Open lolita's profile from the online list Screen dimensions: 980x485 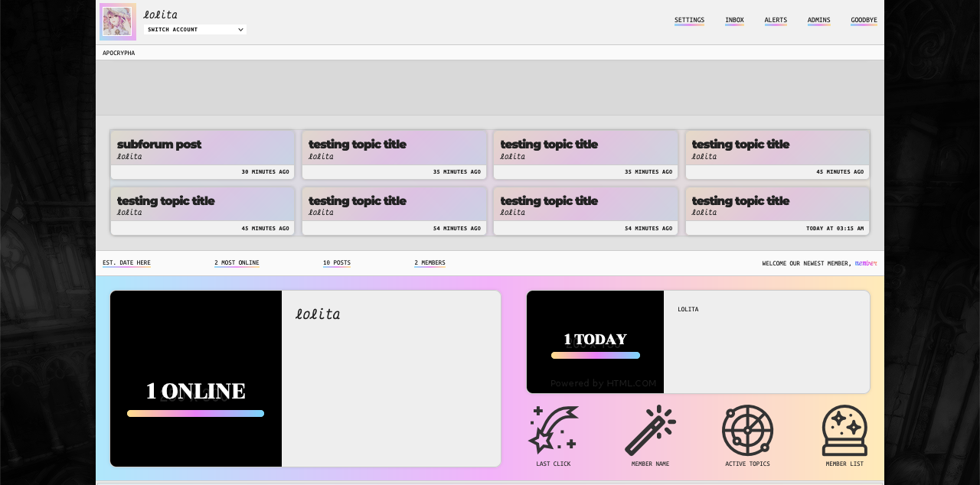pos(318,314)
